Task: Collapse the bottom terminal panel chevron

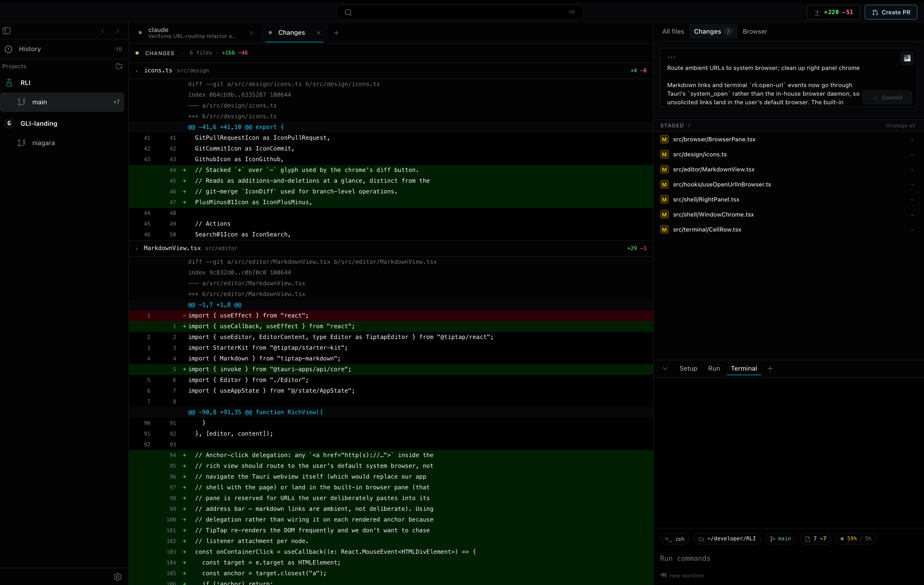Action: 665,369
